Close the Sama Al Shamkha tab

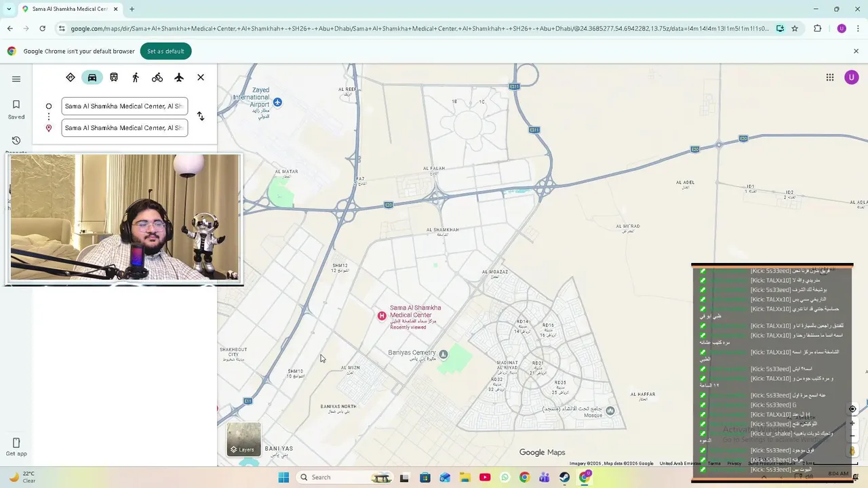pos(116,9)
